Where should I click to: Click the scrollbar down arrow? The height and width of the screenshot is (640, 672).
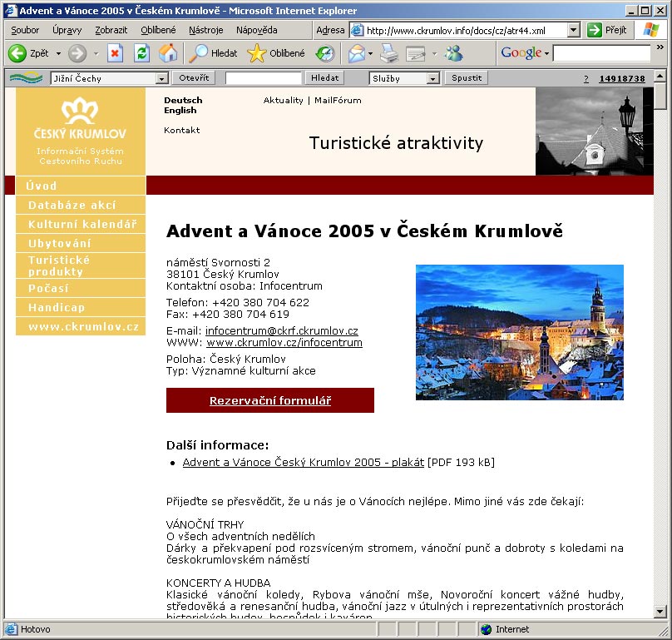660,611
